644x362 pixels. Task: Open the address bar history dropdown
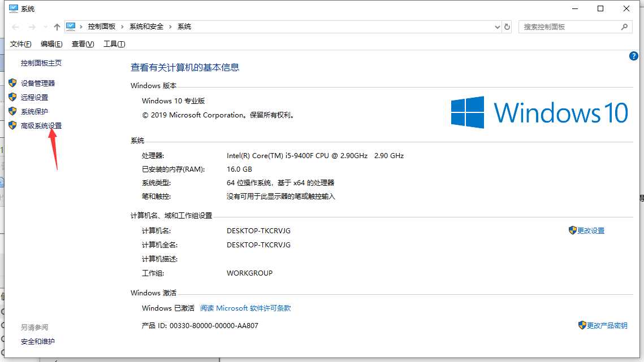(x=498, y=27)
